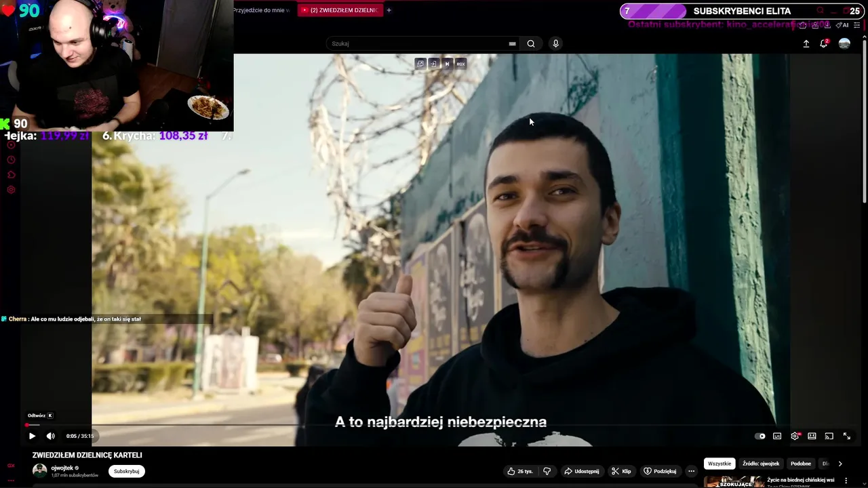868x488 pixels.
Task: Enter fullscreen mode
Action: (846, 436)
